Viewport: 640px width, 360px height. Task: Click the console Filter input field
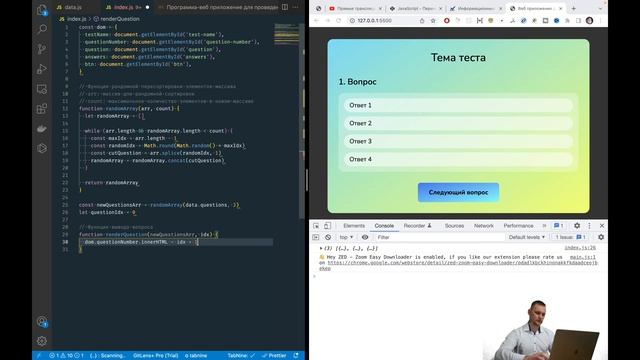[x=439, y=237]
